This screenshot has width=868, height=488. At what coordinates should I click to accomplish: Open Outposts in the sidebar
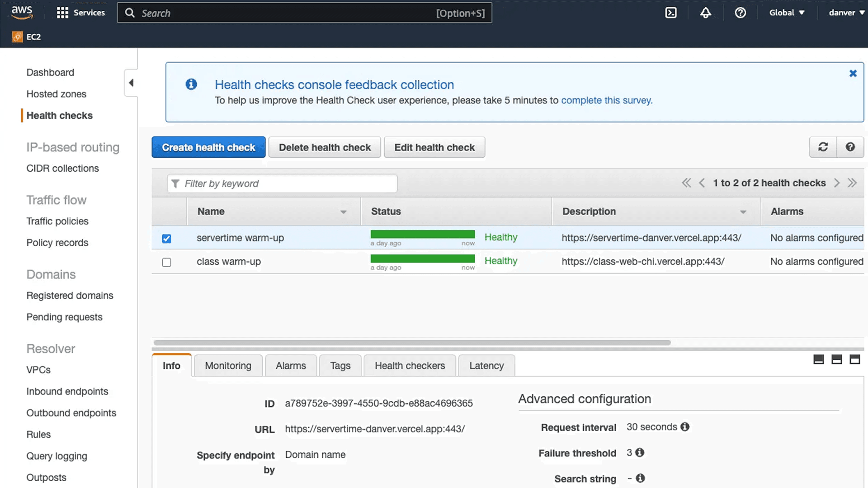click(46, 478)
